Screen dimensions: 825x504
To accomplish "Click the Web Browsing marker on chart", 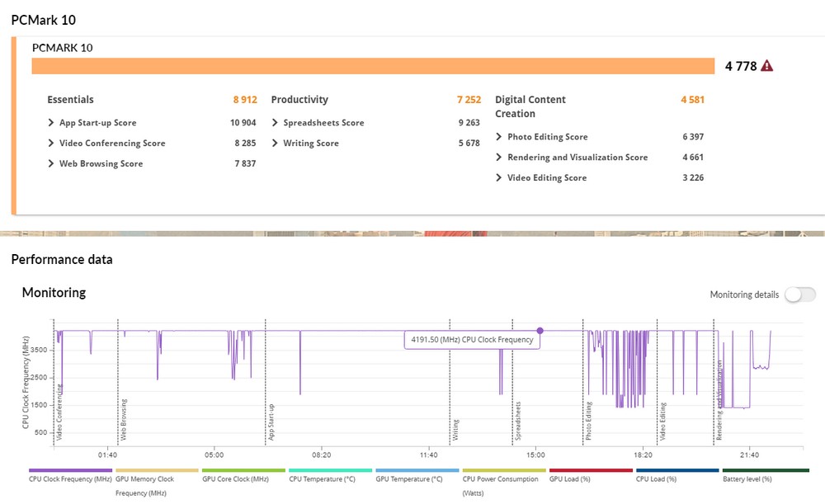I will [x=123, y=419].
